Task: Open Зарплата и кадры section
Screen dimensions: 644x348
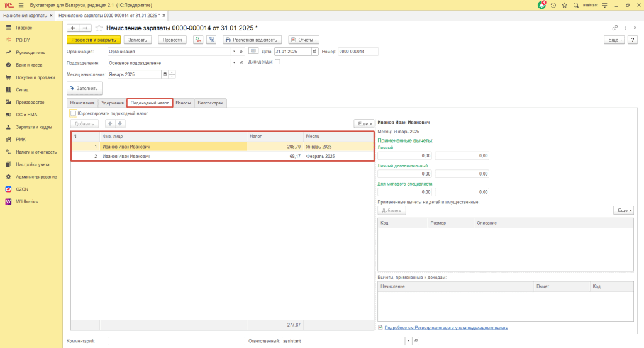Action: (34, 126)
